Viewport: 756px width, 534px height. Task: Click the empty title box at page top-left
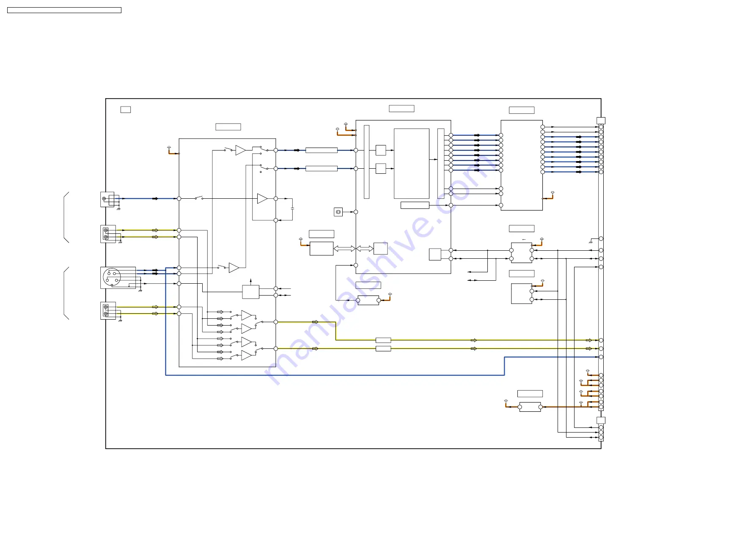(x=64, y=10)
